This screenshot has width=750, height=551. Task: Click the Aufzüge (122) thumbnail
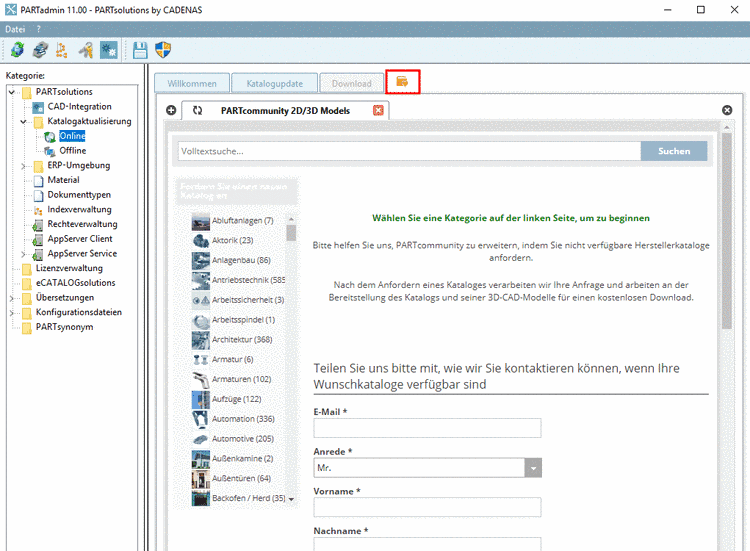(201, 399)
